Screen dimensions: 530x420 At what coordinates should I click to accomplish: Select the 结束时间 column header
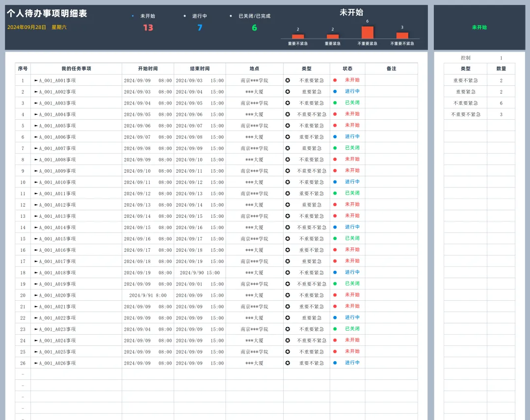[x=200, y=69]
